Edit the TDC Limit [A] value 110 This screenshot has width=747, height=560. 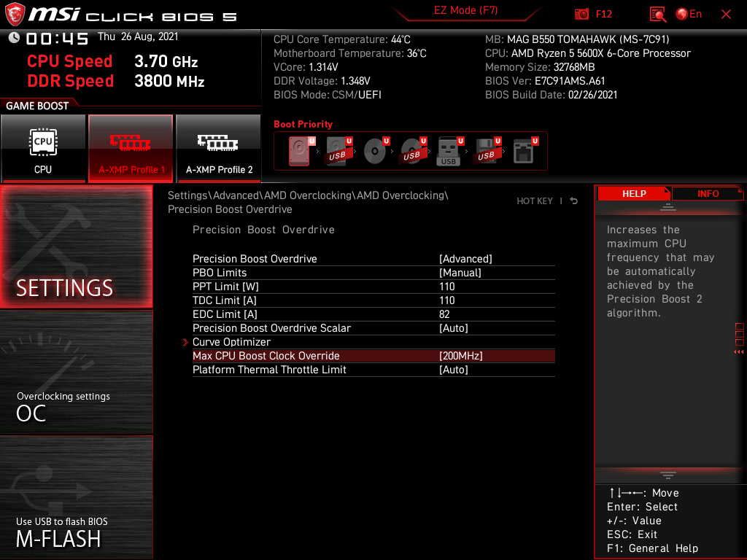[x=373, y=300]
